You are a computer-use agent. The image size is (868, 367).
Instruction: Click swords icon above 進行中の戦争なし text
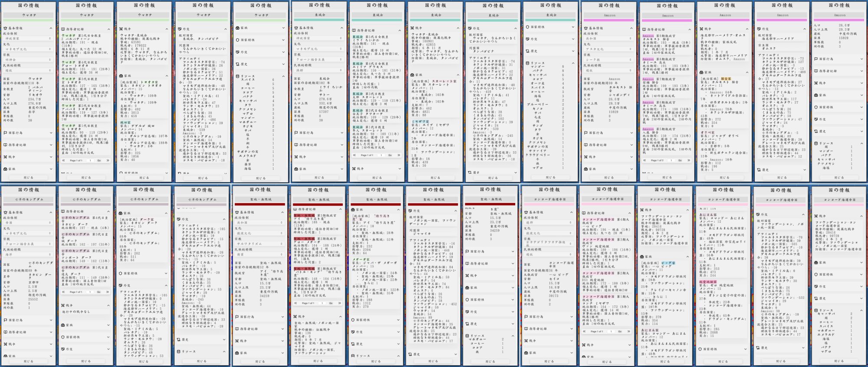point(63,305)
